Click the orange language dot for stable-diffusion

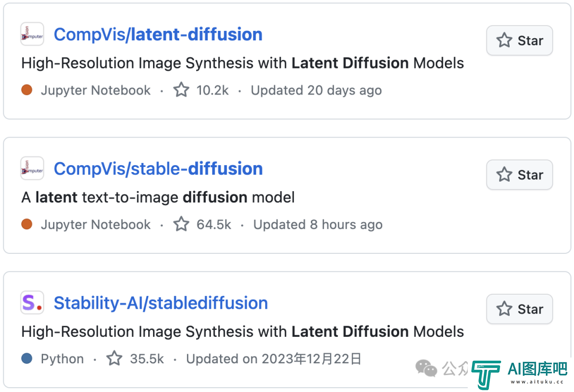coord(27,224)
